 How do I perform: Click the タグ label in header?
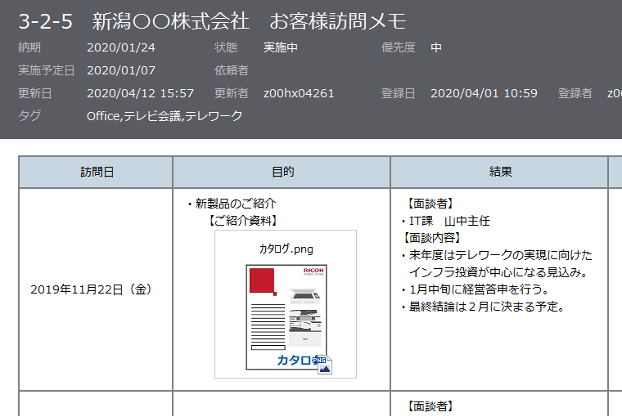point(29,116)
